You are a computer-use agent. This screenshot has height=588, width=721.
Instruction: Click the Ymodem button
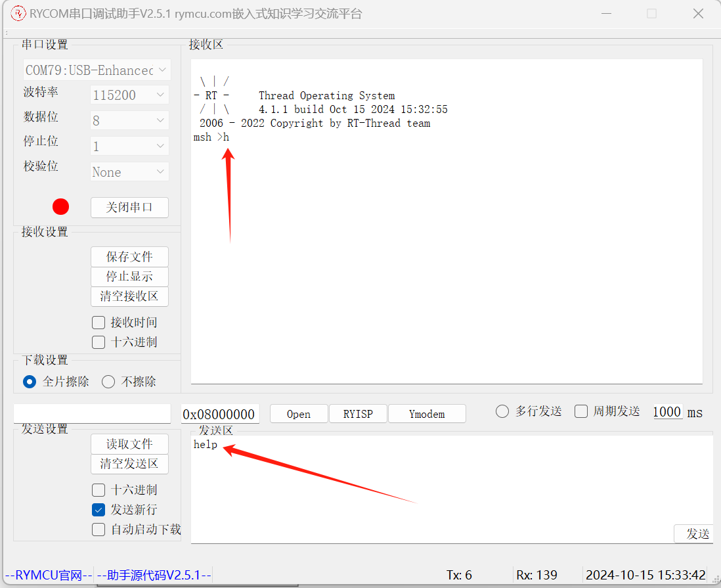tap(427, 414)
